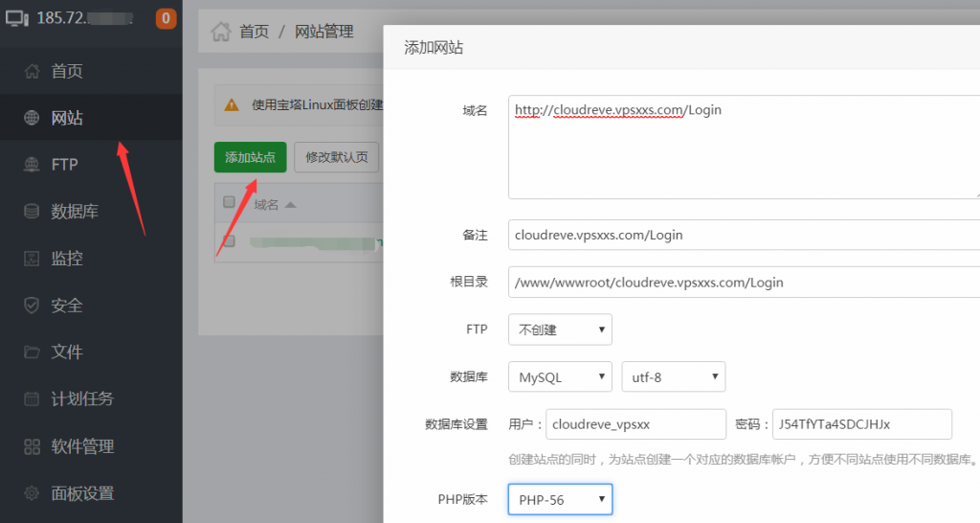Expand the FTP 不创建 dropdown

[x=560, y=330]
